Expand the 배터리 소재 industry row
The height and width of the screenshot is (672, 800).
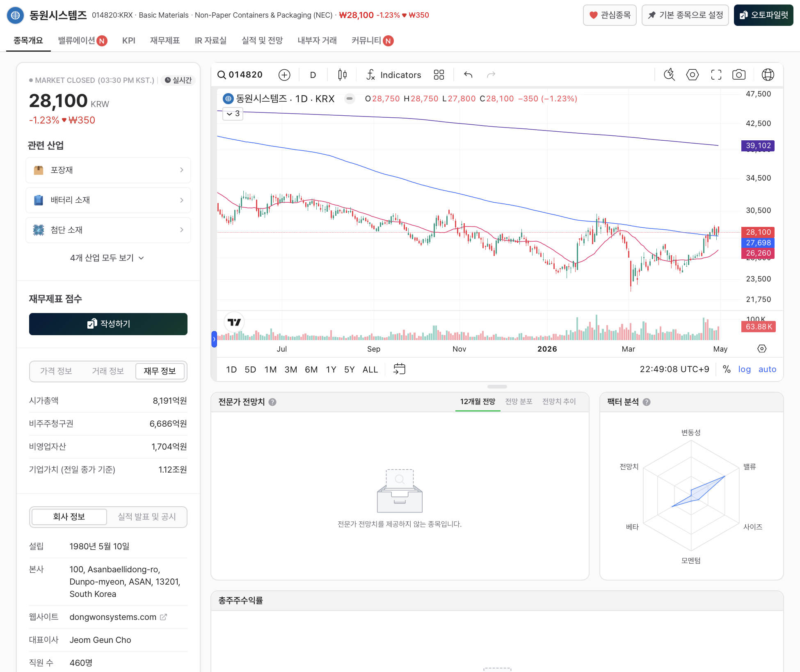point(108,200)
